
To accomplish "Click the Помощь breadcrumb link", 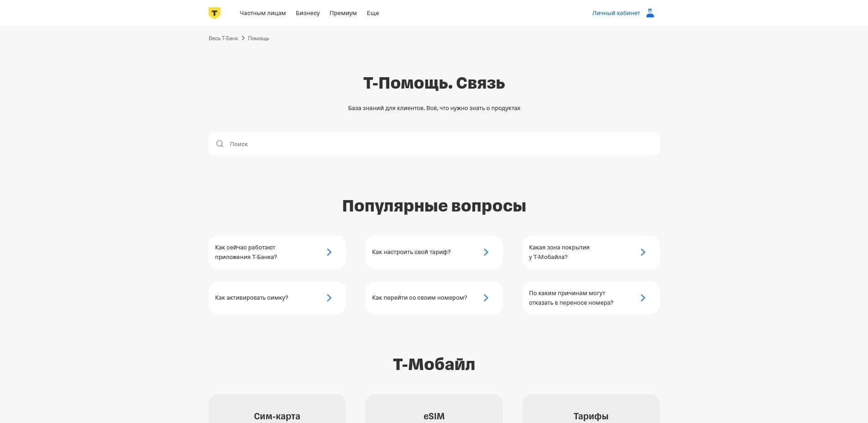I will [258, 38].
